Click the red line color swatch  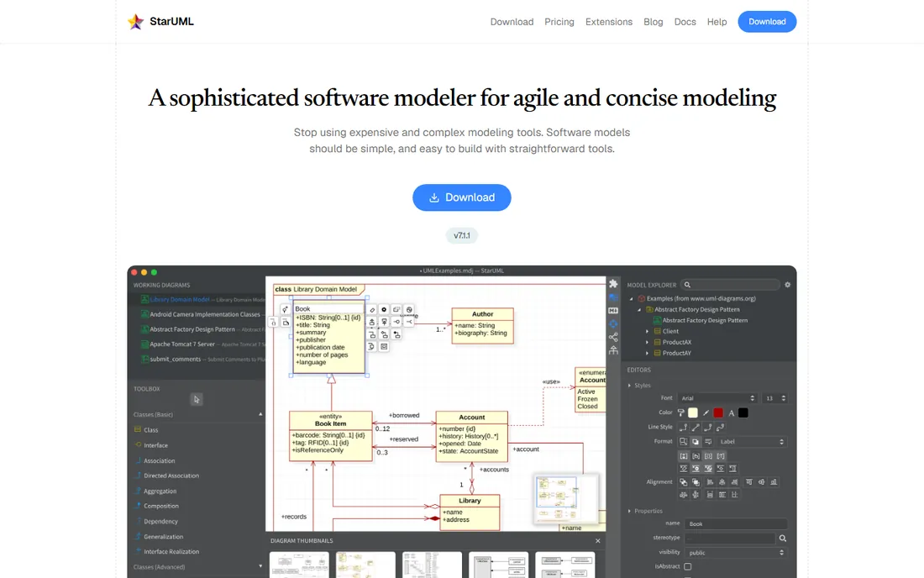coord(717,413)
